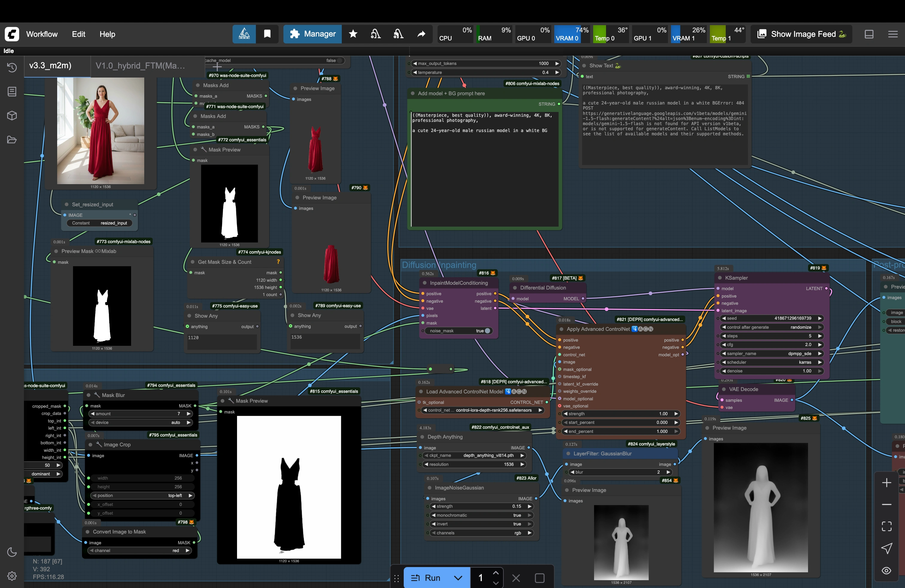Toggle link visibility eye icon
Screen dimensions: 905x588
(886, 571)
